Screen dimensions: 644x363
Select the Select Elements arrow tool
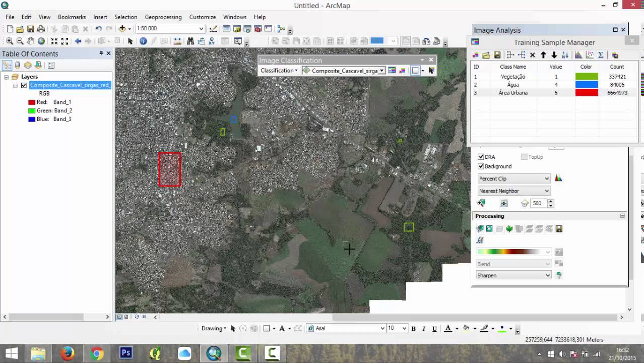tap(130, 41)
